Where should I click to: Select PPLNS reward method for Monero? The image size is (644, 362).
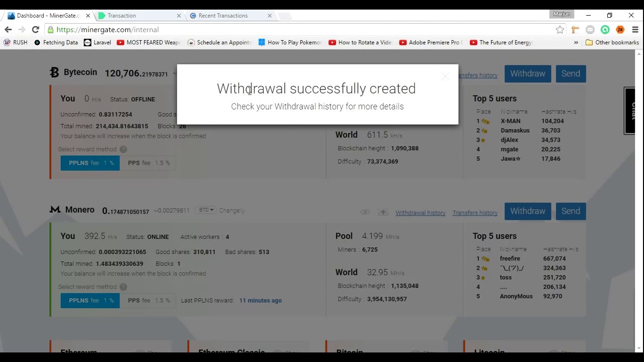point(90,301)
